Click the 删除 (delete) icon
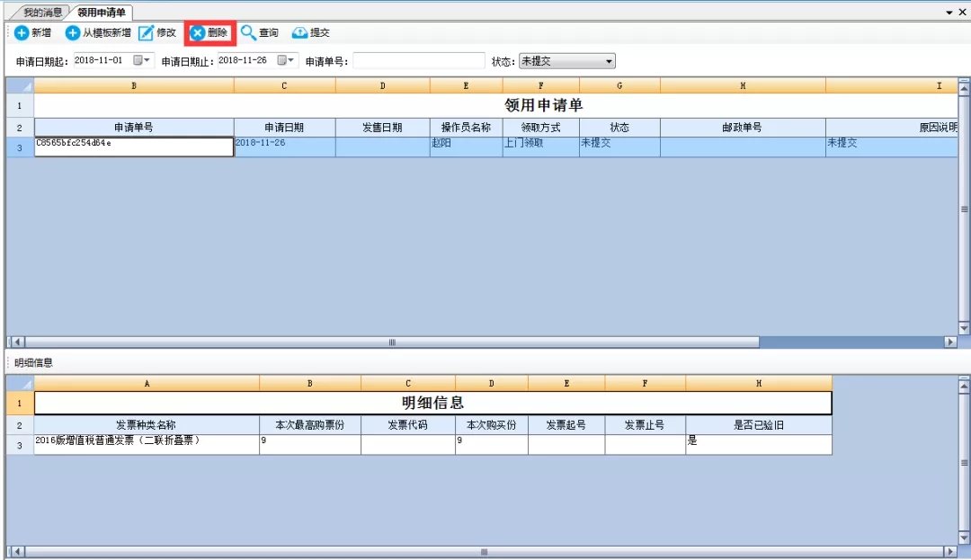This screenshot has height=560, width=971. point(197,33)
